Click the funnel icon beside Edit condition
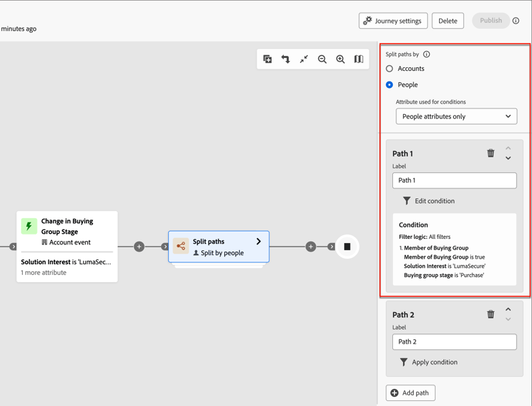 406,201
